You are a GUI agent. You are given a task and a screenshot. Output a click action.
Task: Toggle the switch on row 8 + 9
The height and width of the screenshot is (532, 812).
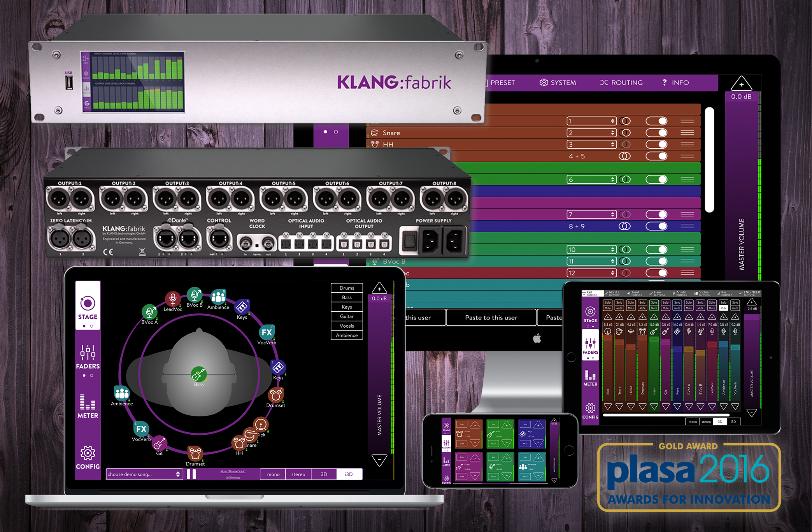pos(656,226)
